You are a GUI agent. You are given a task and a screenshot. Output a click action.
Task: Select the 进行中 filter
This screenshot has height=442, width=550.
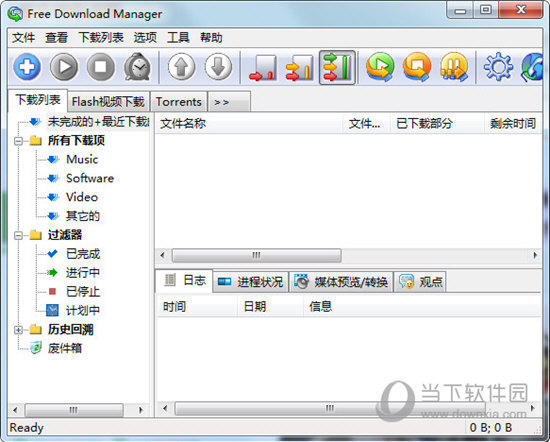tap(83, 273)
